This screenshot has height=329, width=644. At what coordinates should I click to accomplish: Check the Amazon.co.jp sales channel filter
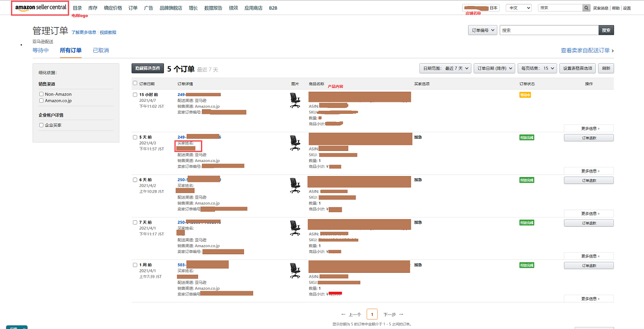coord(42,101)
